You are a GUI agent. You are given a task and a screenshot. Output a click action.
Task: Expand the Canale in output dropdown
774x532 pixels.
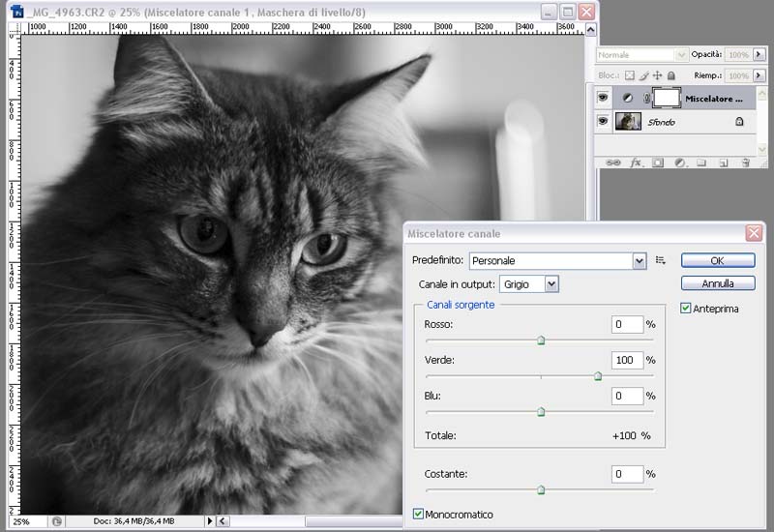[551, 284]
